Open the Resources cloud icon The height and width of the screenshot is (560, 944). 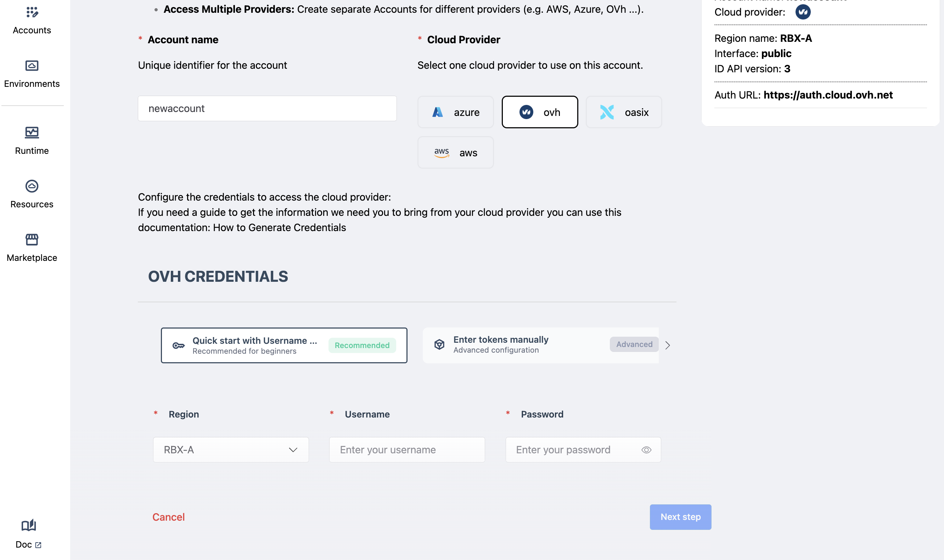click(32, 186)
